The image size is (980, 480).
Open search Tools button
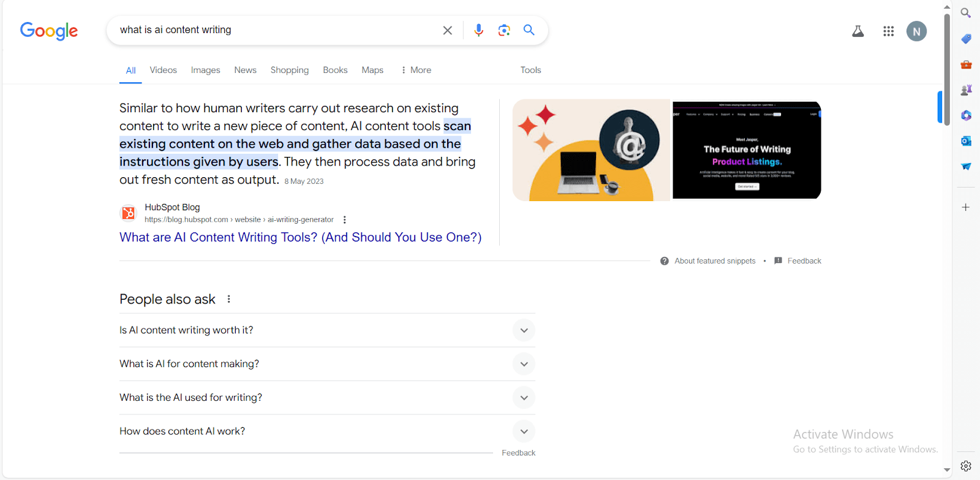[x=530, y=70]
